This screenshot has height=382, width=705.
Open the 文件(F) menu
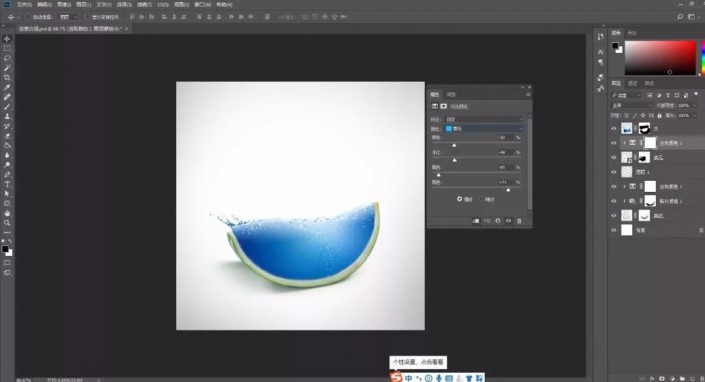[24, 4]
